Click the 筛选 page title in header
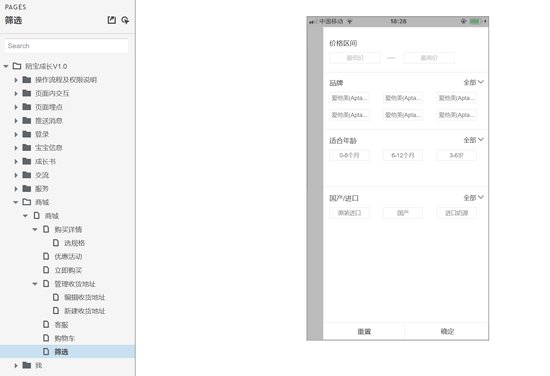 pyautogui.click(x=13, y=20)
